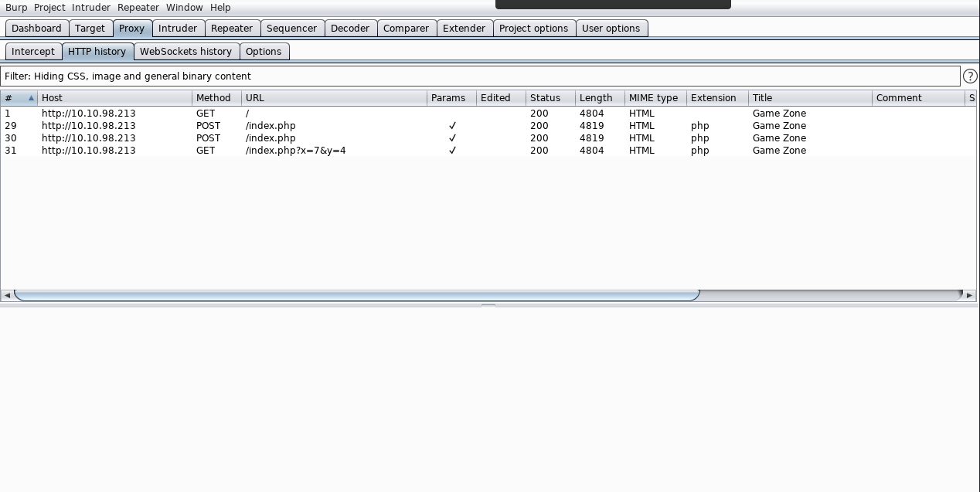The width and height of the screenshot is (980, 492).
Task: Open the Help menu
Action: 220,8
